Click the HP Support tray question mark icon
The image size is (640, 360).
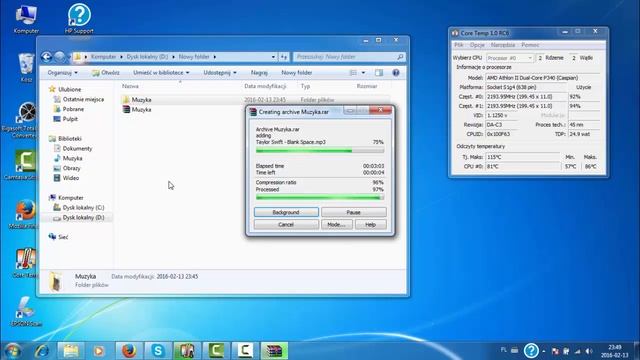click(x=531, y=351)
